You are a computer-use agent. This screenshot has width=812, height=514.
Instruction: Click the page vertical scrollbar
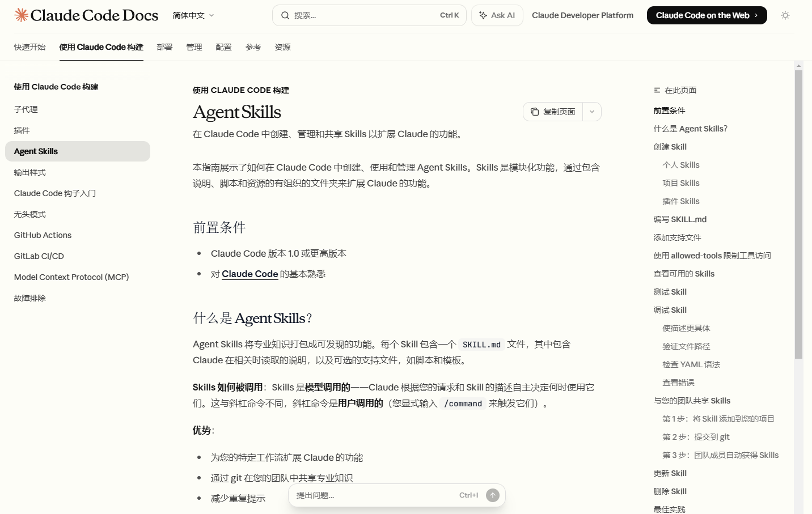tap(798, 227)
